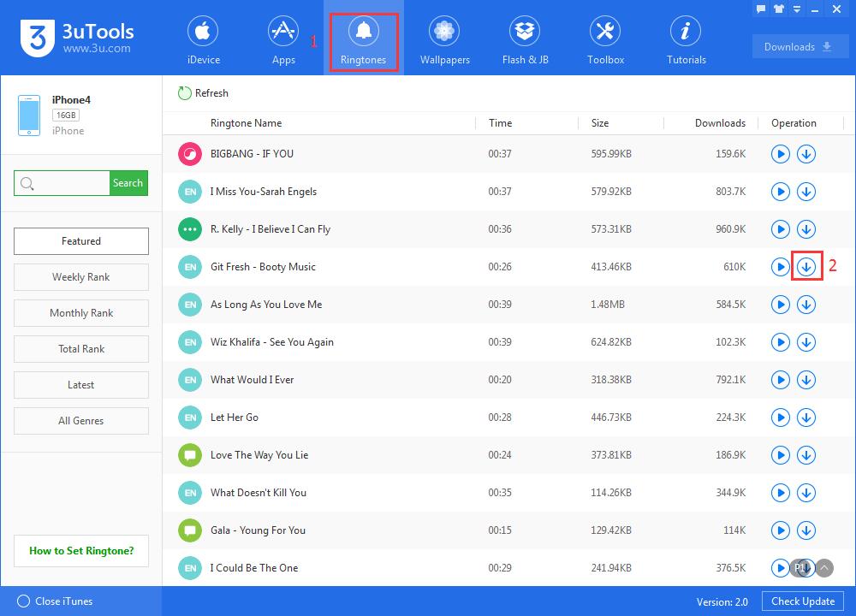Jump back to top with the arrow button
Screen dimensions: 856x616
coord(824,568)
